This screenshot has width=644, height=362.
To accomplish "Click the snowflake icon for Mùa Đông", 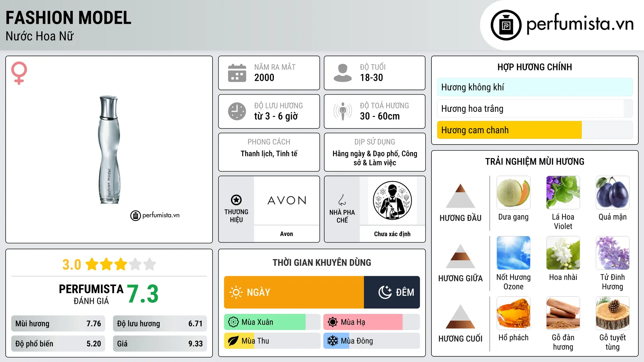I will pyautogui.click(x=333, y=341).
